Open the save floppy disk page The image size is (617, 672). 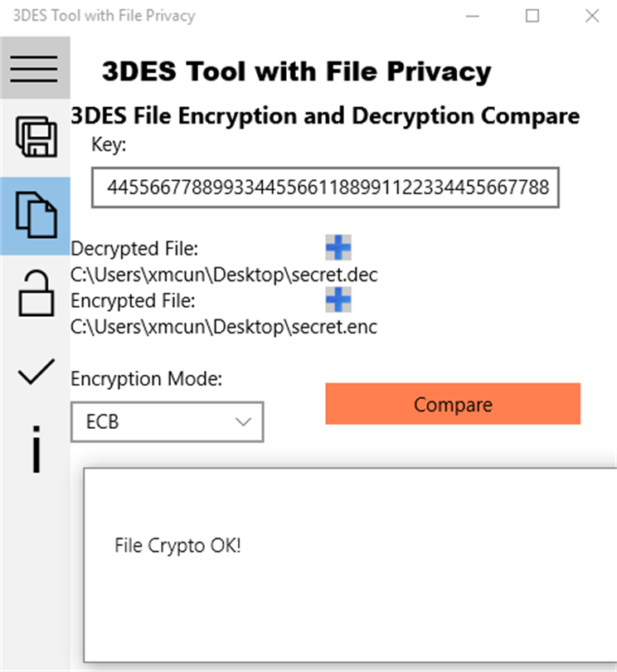pyautogui.click(x=36, y=138)
